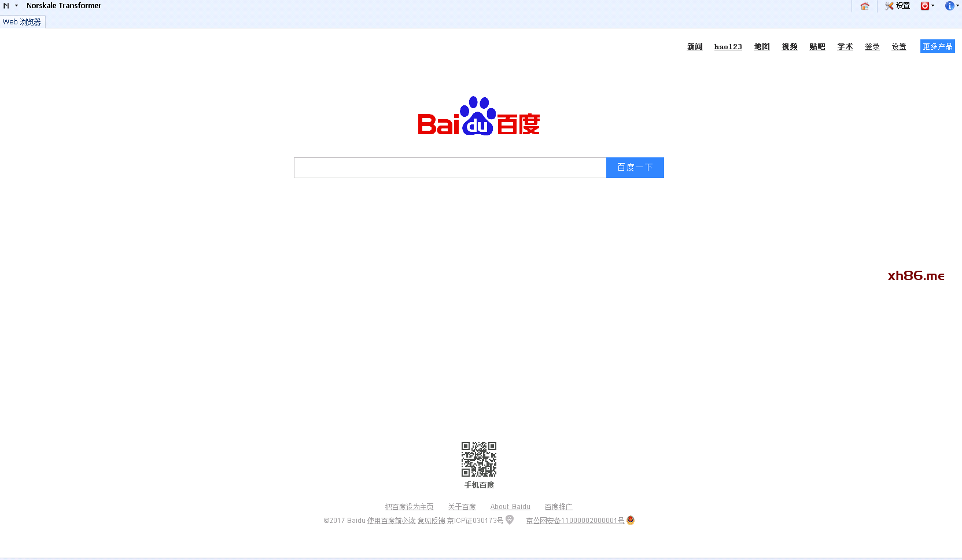
Task: Click the red power icon
Action: coord(925,6)
